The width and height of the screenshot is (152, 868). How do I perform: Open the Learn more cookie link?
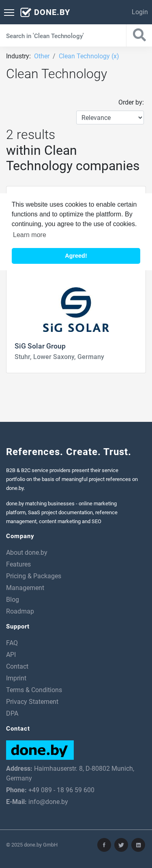pos(30,235)
